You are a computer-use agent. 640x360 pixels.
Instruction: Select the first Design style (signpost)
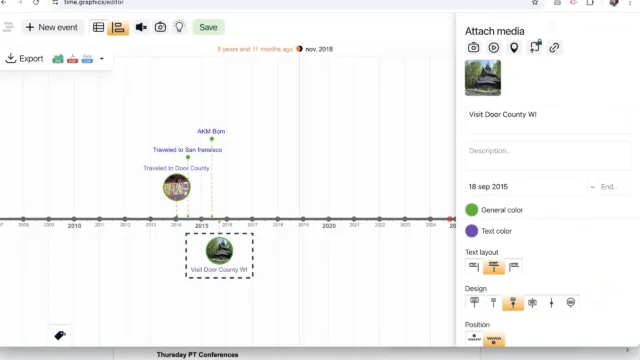[x=474, y=302]
